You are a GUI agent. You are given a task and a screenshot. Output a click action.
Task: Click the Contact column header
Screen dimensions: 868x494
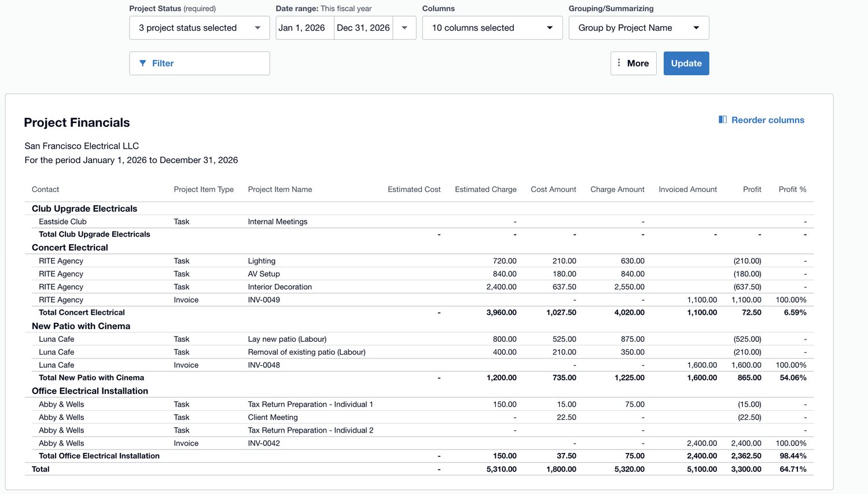click(x=46, y=189)
